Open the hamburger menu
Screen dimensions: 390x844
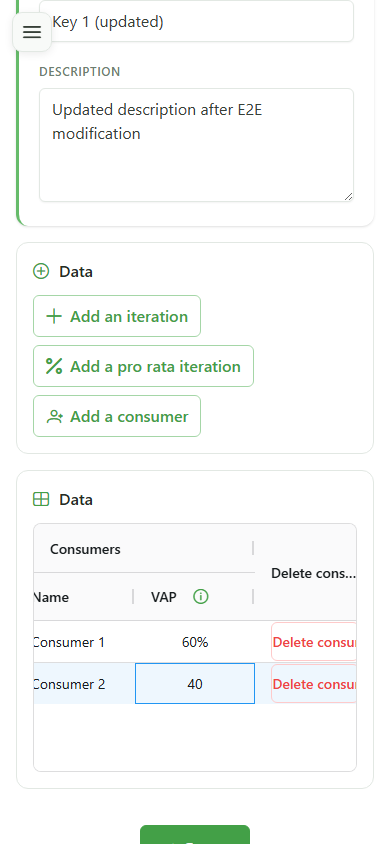tap(32, 32)
